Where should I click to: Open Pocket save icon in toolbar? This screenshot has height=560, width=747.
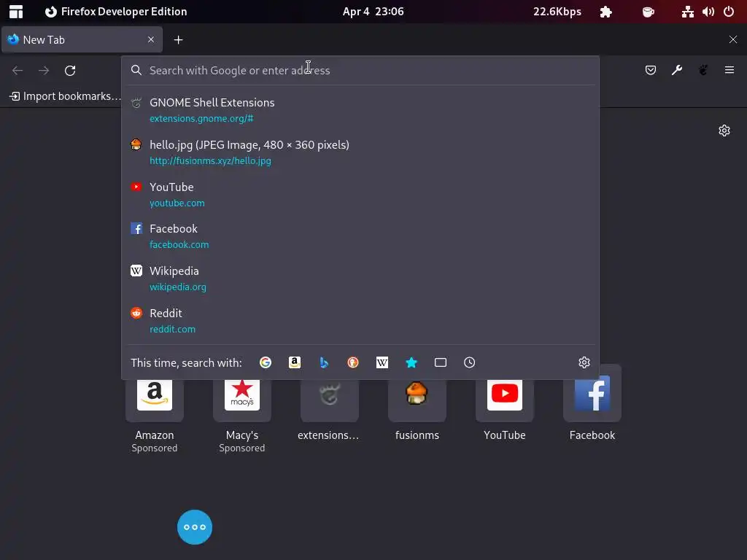[x=650, y=71]
